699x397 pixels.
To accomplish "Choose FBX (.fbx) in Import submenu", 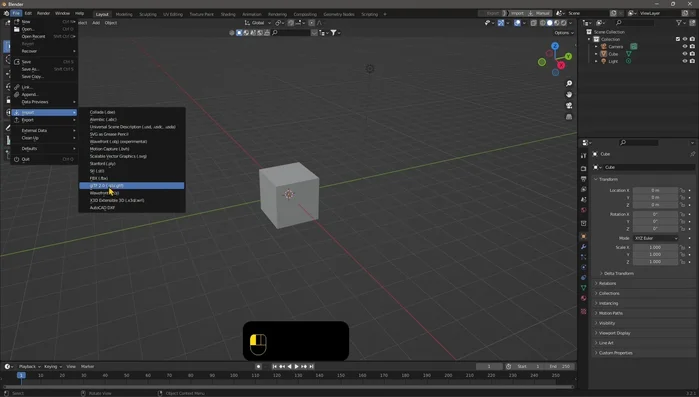I will click(132, 178).
